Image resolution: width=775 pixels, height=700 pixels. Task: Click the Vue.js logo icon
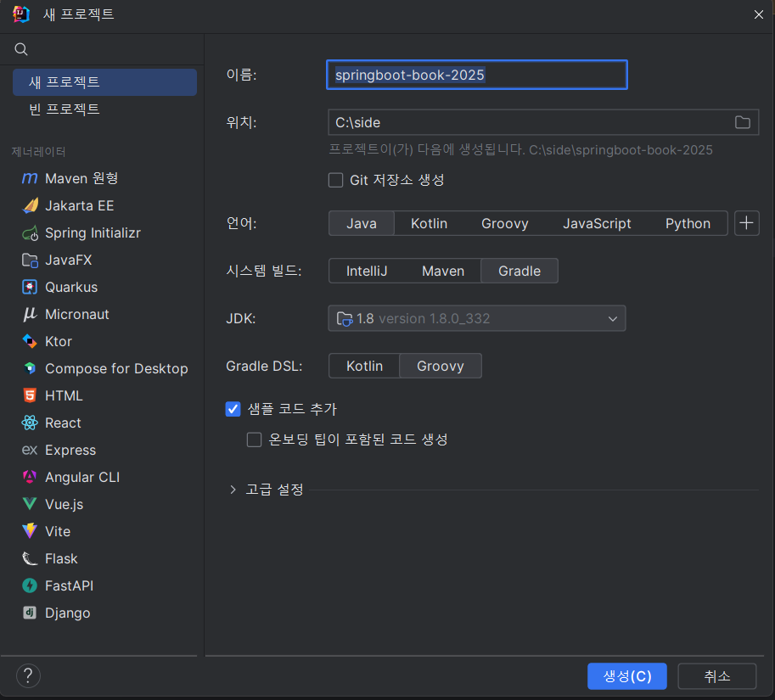[x=30, y=504]
